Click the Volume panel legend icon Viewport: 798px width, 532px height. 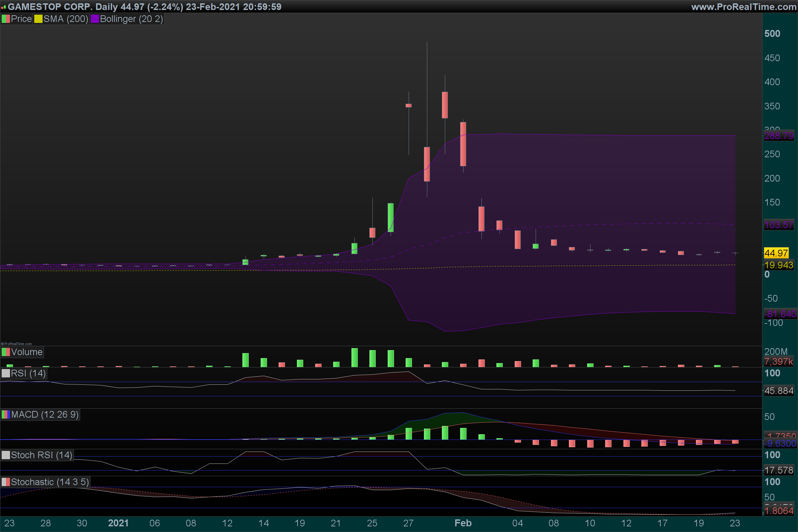tap(6, 352)
